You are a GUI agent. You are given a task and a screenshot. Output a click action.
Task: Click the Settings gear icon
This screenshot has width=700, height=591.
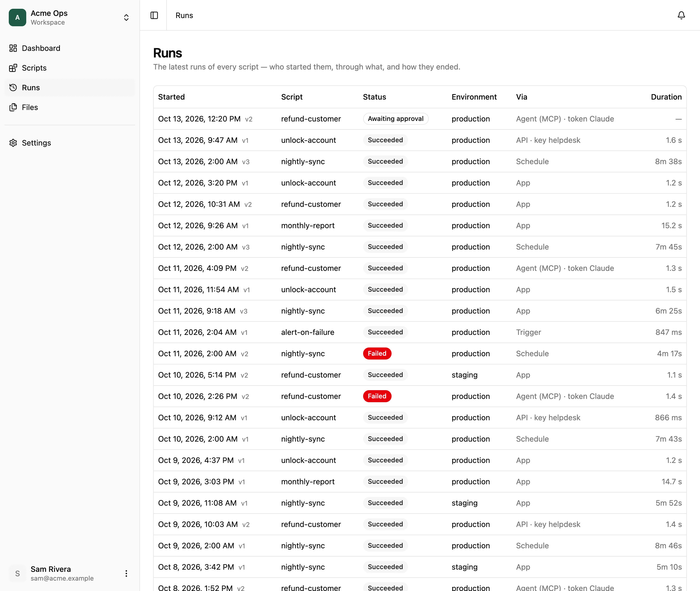(x=13, y=143)
